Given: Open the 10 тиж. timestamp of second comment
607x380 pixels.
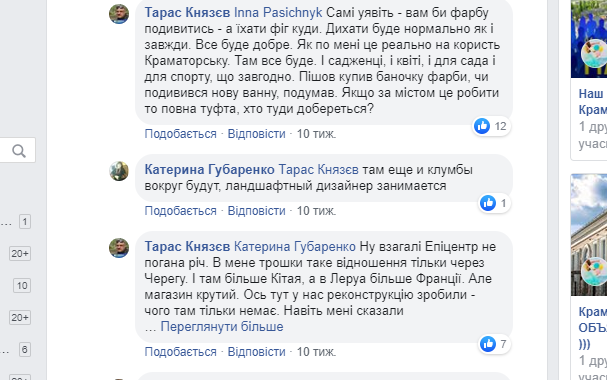Looking at the screenshot, I should (316, 211).
